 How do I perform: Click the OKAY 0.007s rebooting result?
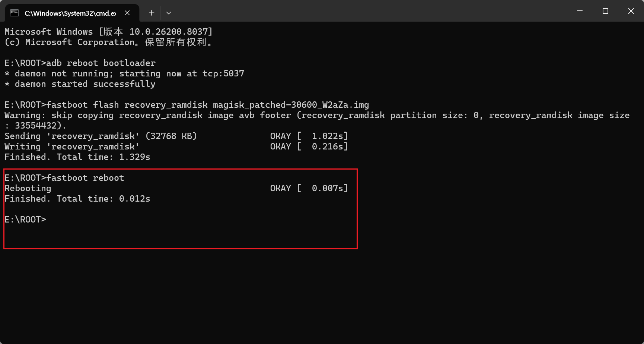(309, 188)
